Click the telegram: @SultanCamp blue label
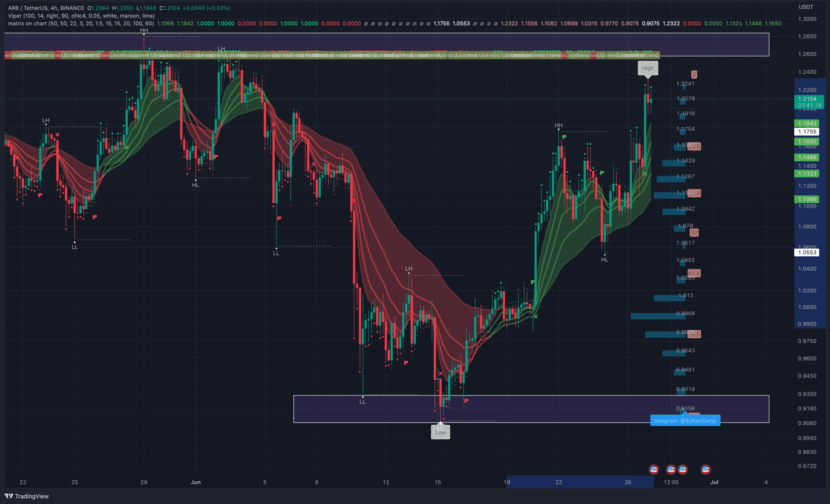Image resolution: width=830 pixels, height=504 pixels. point(685,421)
